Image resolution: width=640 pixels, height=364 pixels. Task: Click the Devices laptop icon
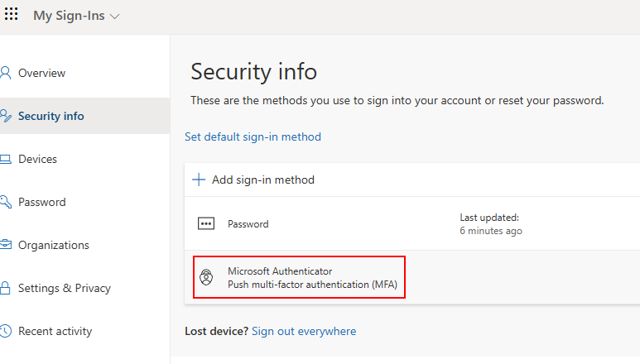pos(6,159)
